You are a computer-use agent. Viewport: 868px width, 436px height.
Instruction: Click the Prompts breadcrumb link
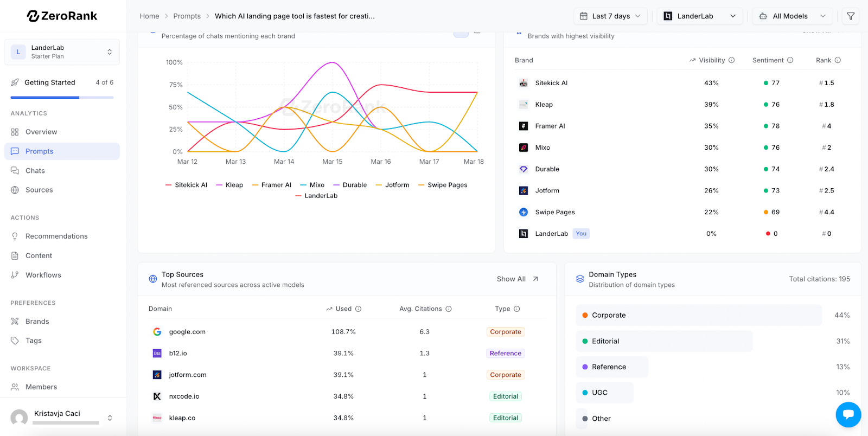(187, 16)
